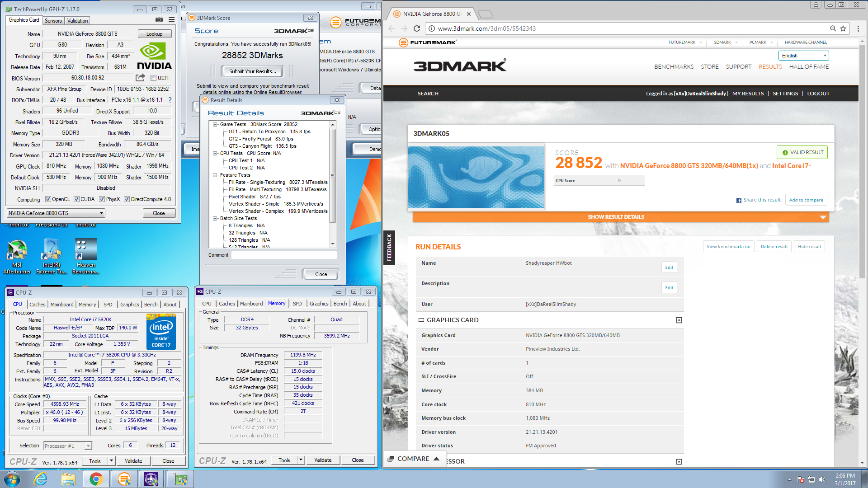868x488 pixels.
Task: Toggle the OpenCL checkbox
Action: coord(48,199)
